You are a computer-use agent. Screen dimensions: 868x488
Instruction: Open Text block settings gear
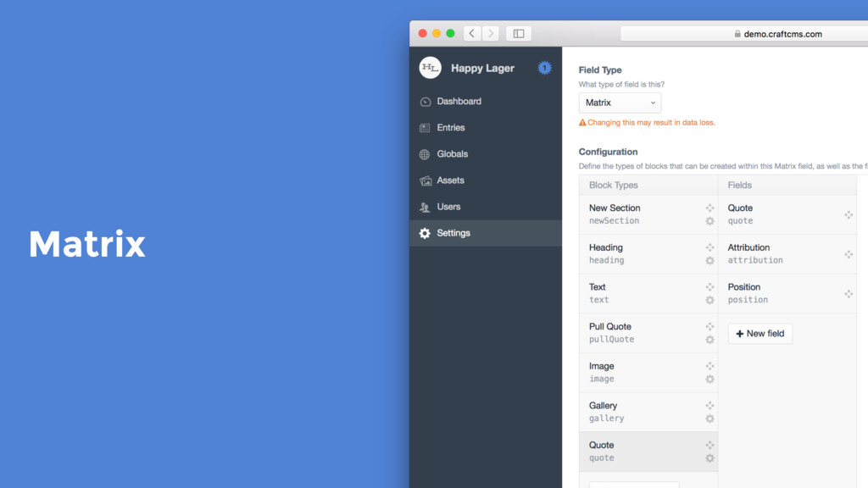(709, 301)
